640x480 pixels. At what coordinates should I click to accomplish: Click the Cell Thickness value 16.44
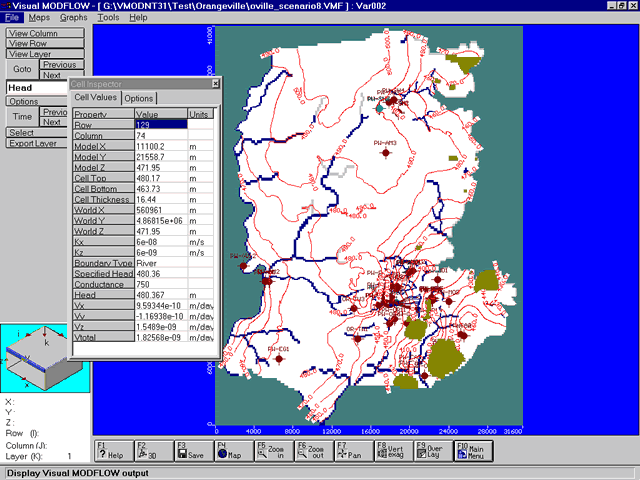pos(161,199)
